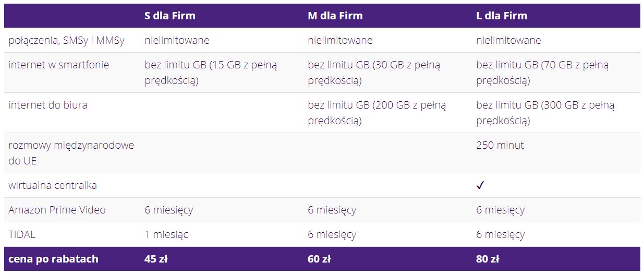Select the L dla Firm column header
Screen dimensions: 644x274
501,16
